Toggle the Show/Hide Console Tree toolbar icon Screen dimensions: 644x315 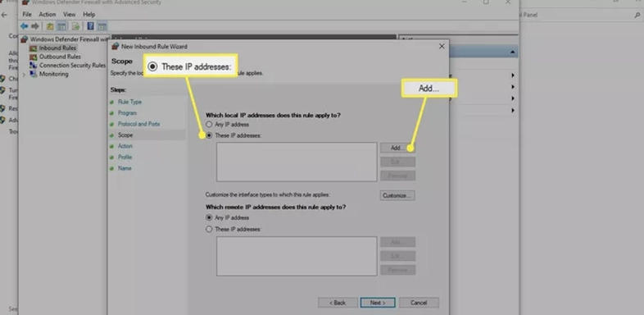61,26
